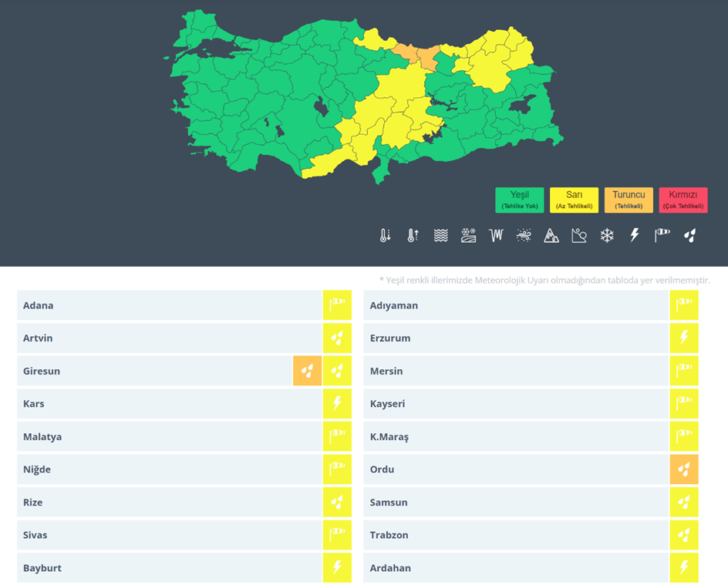Select the wavy lines fog icon
The width and height of the screenshot is (728, 585).
click(440, 236)
